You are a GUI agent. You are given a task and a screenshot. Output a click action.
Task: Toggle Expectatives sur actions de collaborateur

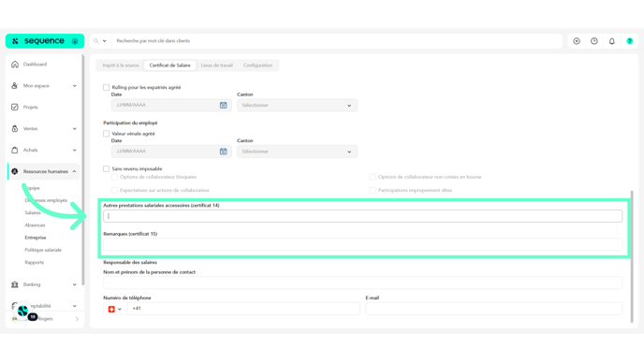click(x=114, y=190)
